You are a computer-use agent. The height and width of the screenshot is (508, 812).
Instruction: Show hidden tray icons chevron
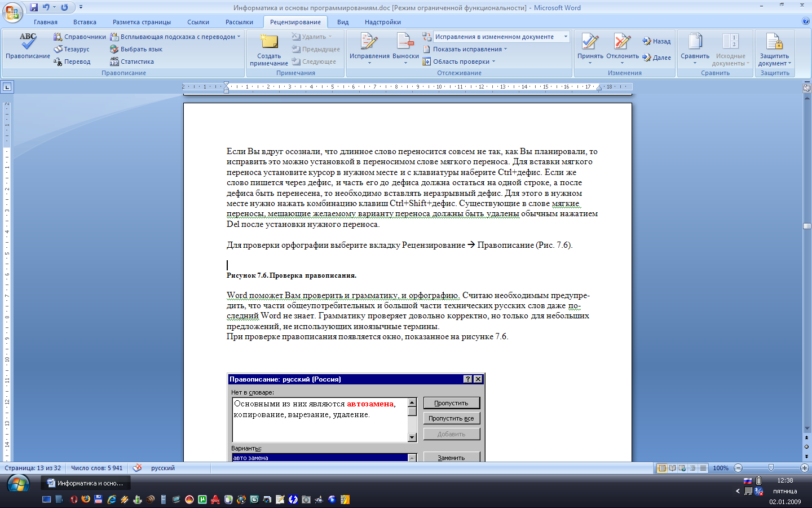(738, 491)
